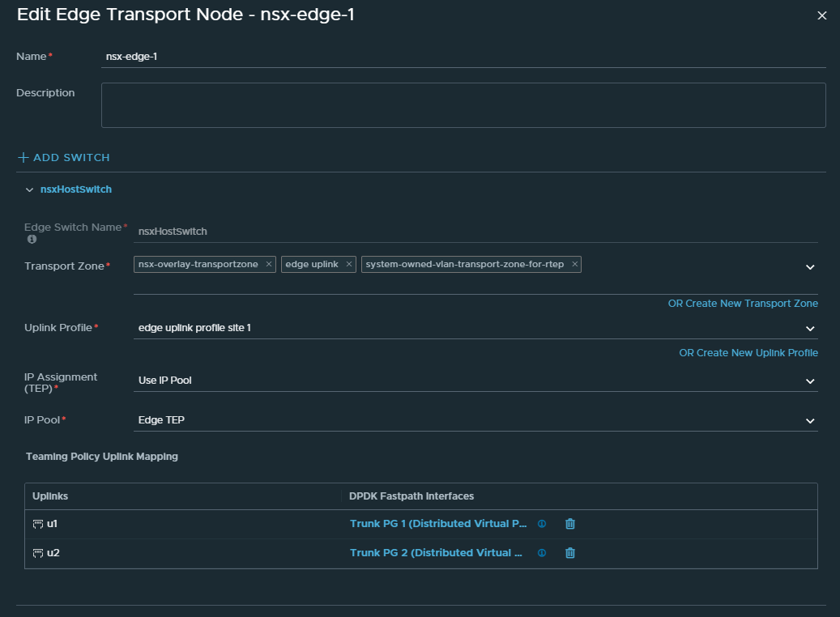Collapse the nsxHostSwitch section
This screenshot has height=617, width=840.
point(29,189)
